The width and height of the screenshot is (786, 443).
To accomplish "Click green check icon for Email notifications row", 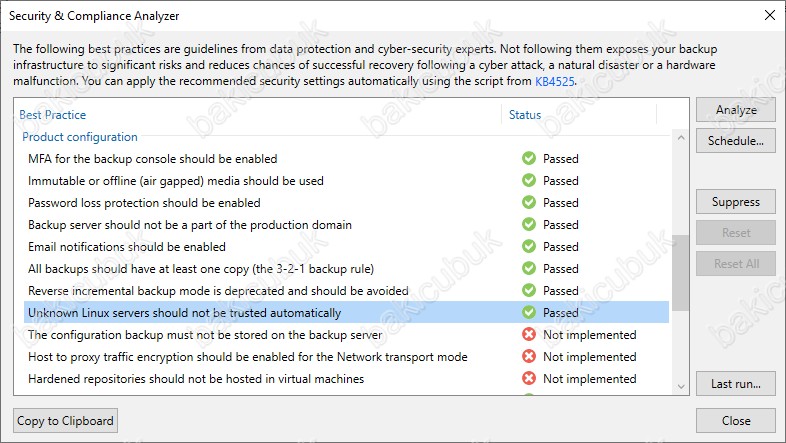I will 529,247.
